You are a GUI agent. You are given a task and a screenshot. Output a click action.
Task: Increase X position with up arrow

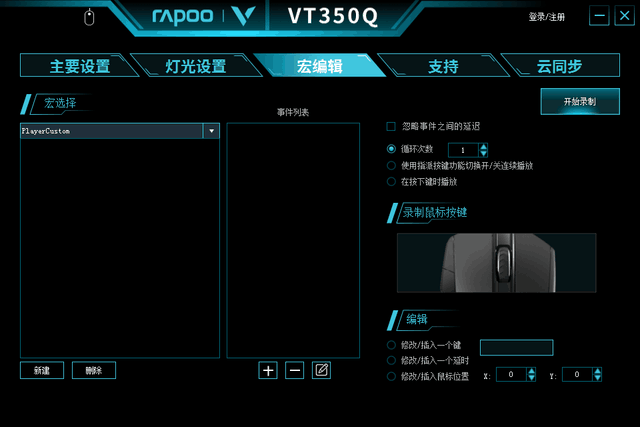(531, 371)
